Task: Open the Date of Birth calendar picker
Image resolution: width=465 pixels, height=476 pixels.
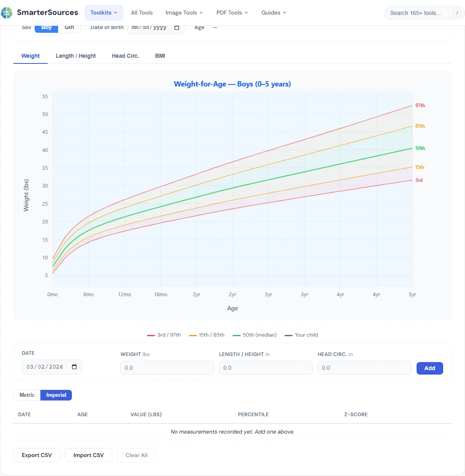Action: pyautogui.click(x=176, y=27)
